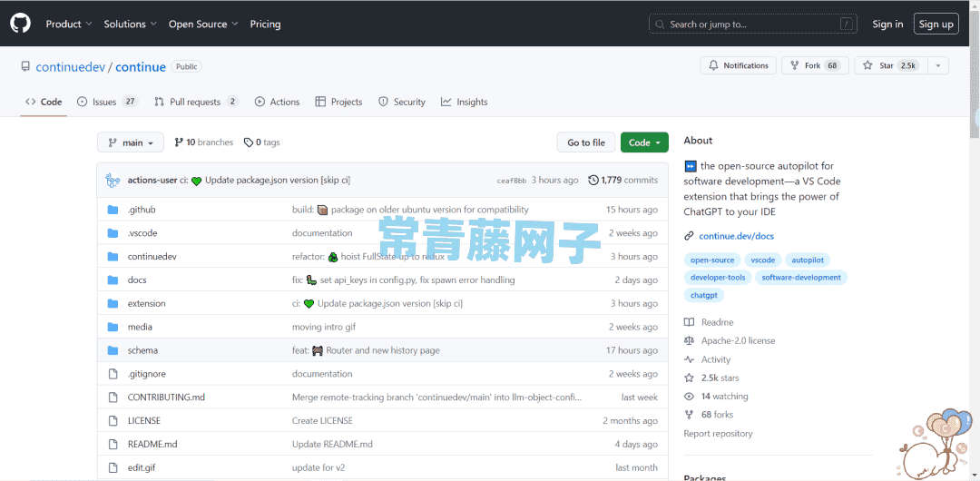Image resolution: width=980 pixels, height=481 pixels.
Task: Open the media folder
Action: point(140,327)
